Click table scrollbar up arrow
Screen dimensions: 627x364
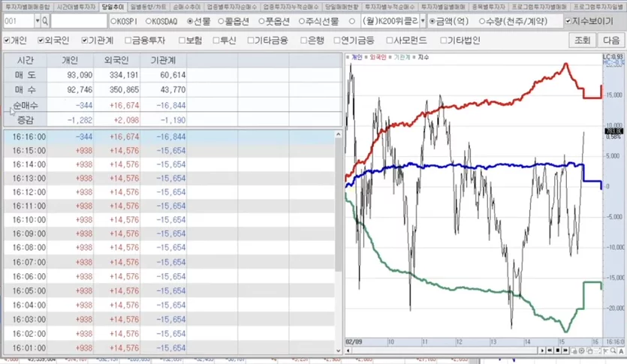coord(339,134)
